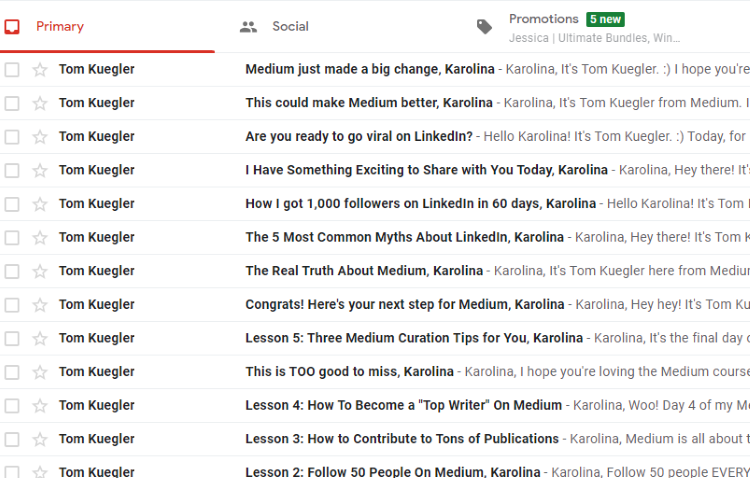Select checkbox for 'This is TOO good to miss' email

pyautogui.click(x=12, y=372)
